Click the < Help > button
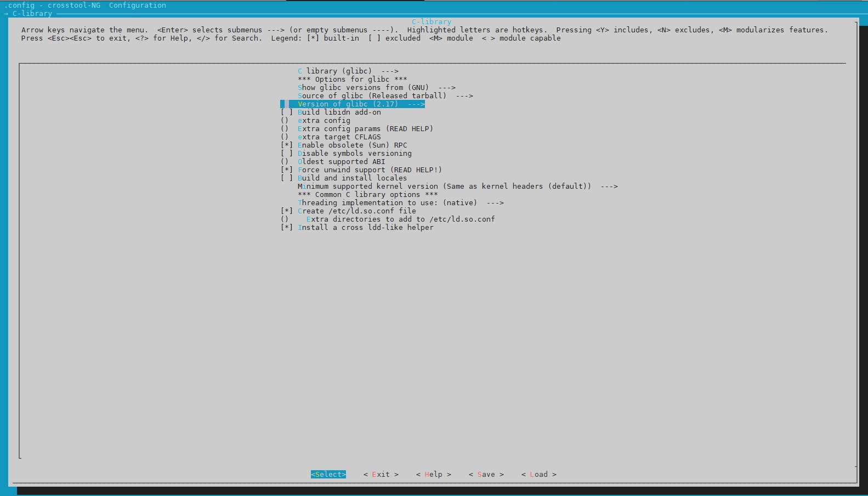The height and width of the screenshot is (496, 868). pos(434,474)
